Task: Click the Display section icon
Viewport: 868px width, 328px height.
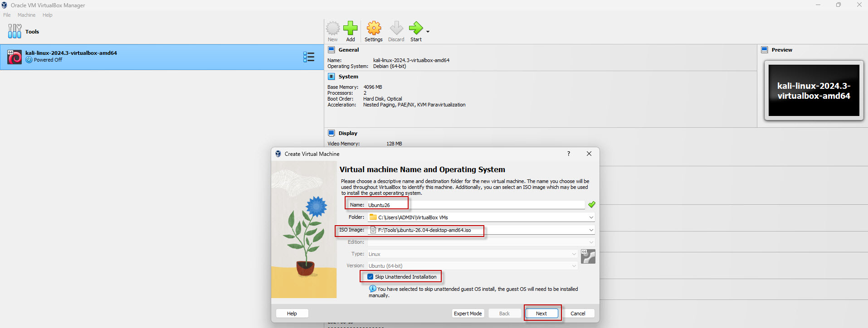Action: click(x=332, y=133)
